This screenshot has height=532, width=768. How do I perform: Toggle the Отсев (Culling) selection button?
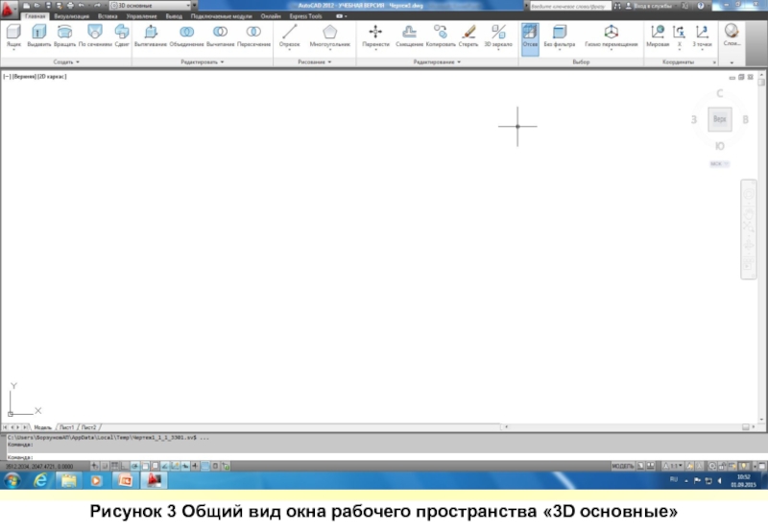[x=530, y=35]
